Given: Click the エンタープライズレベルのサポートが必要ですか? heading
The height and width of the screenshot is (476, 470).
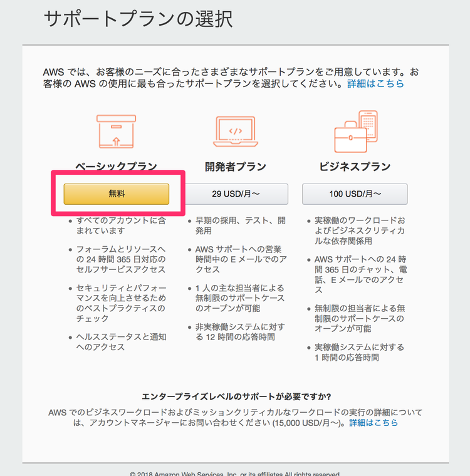Looking at the screenshot, I should pos(236,396).
